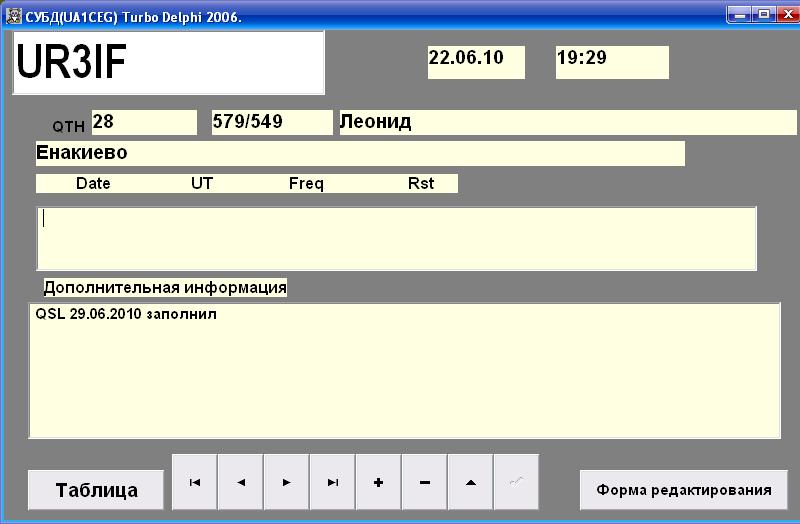Viewport: 800px width, 524px height.
Task: Select the date field 22.06.10
Action: [476, 62]
